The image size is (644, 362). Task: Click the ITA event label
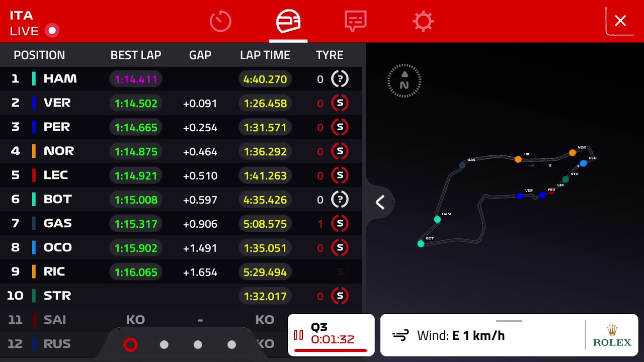click(x=22, y=15)
